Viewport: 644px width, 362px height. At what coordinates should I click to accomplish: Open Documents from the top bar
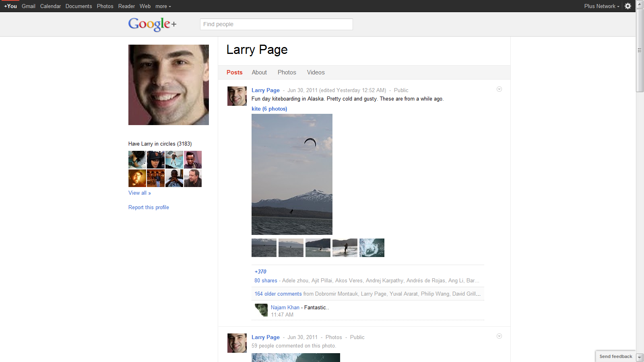78,6
